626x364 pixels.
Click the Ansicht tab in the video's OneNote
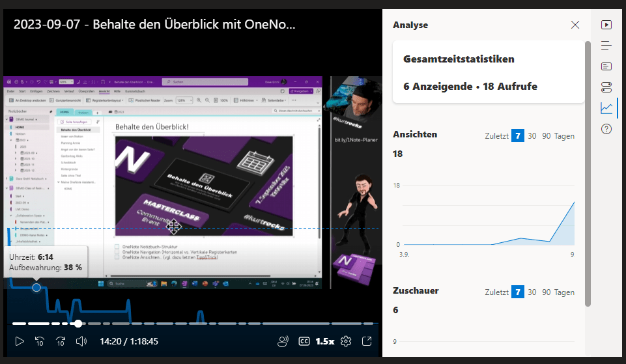[x=104, y=91]
